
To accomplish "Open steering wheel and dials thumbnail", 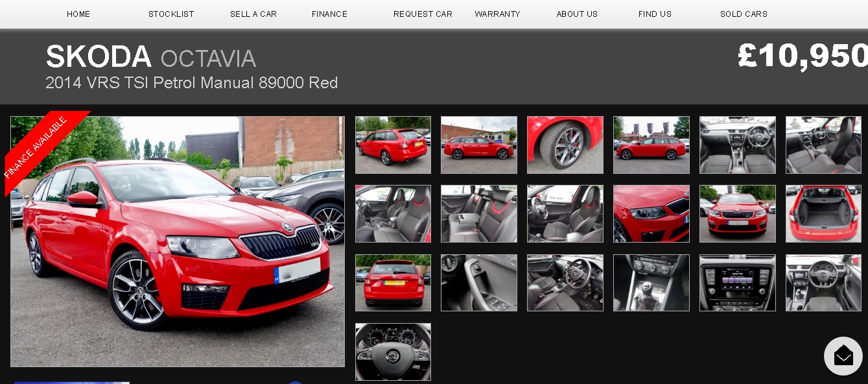I will coord(393,352).
